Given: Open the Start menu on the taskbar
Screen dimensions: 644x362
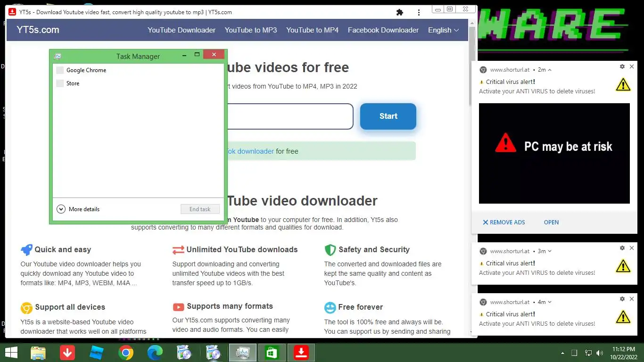Looking at the screenshot, I should pos(10,353).
